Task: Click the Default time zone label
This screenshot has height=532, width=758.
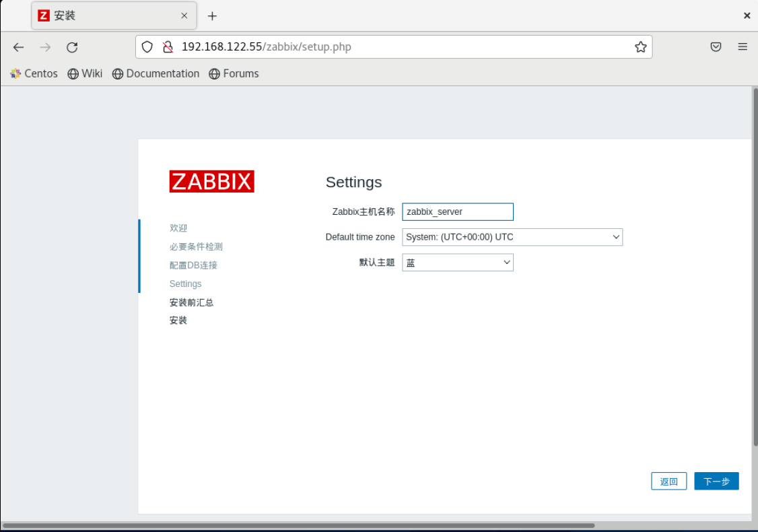Action: [x=360, y=237]
